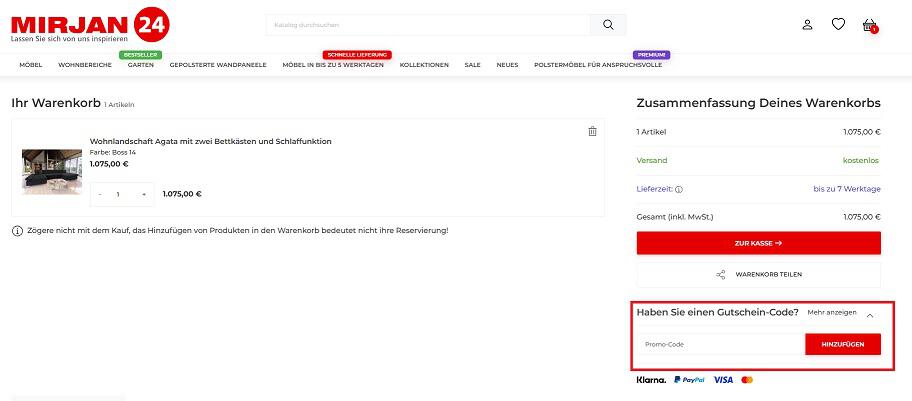This screenshot has height=401, width=912.
Task: Open the Wohnlandschaft Agata product title link
Action: pos(211,141)
